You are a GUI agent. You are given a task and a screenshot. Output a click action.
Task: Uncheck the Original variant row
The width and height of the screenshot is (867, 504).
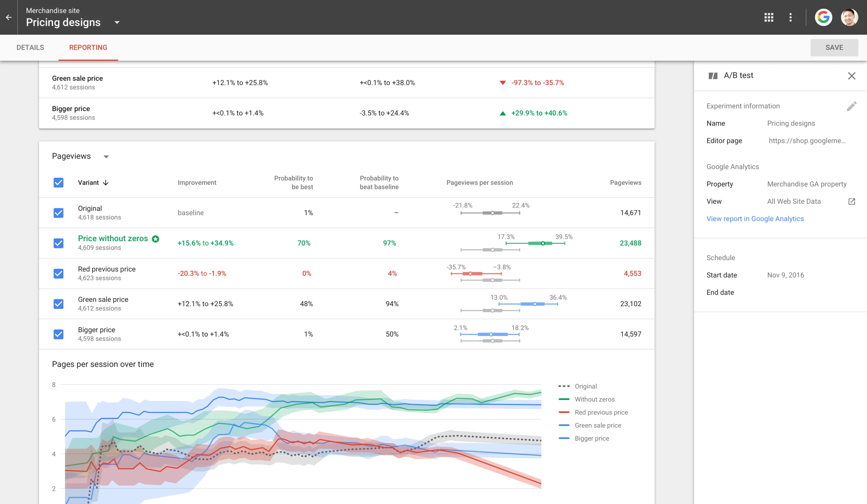[59, 213]
